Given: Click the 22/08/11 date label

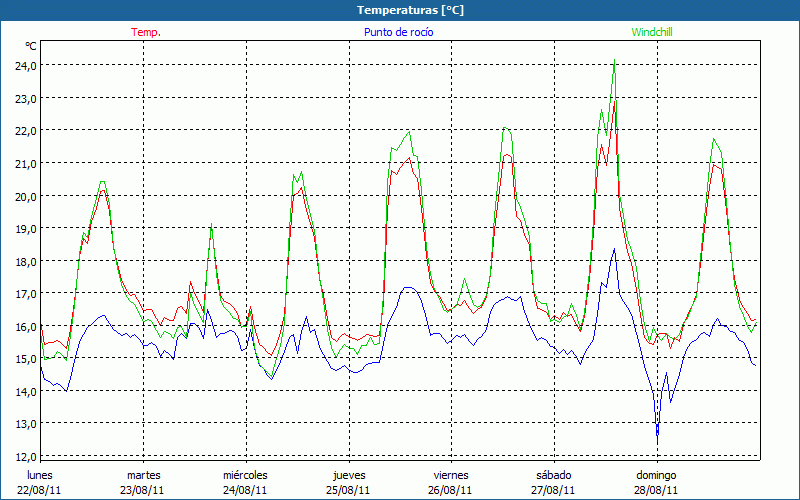Looking at the screenshot, I should click(x=40, y=490).
